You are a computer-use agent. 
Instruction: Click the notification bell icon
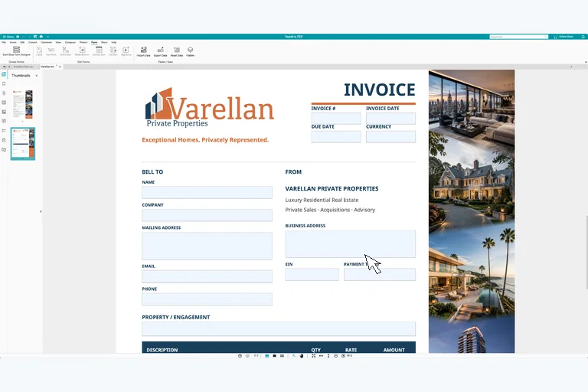[583, 37]
